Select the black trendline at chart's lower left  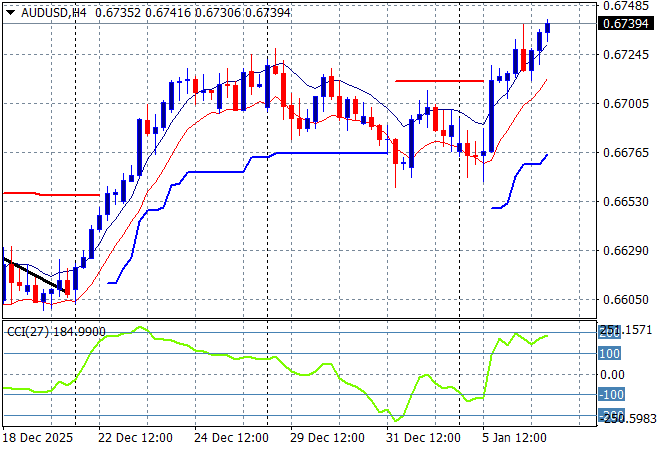[x=35, y=276]
